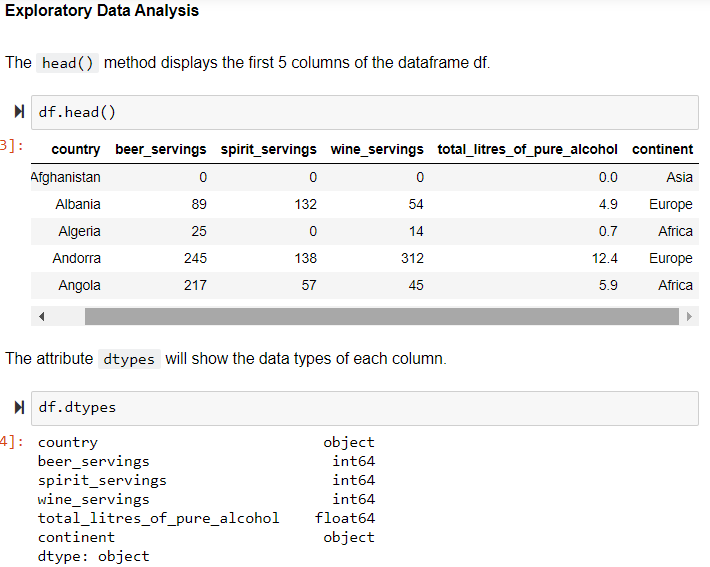
Task: Click Albania's wine servings value 54
Action: [416, 204]
